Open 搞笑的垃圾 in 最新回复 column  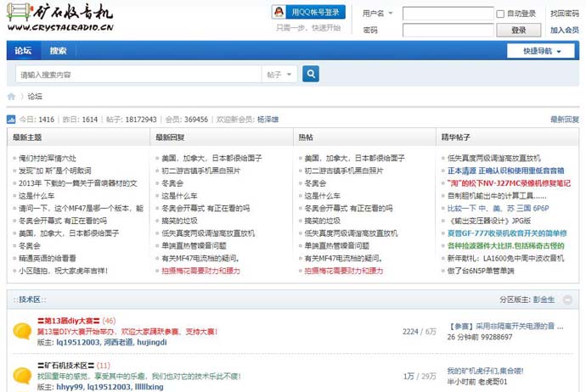tap(179, 221)
